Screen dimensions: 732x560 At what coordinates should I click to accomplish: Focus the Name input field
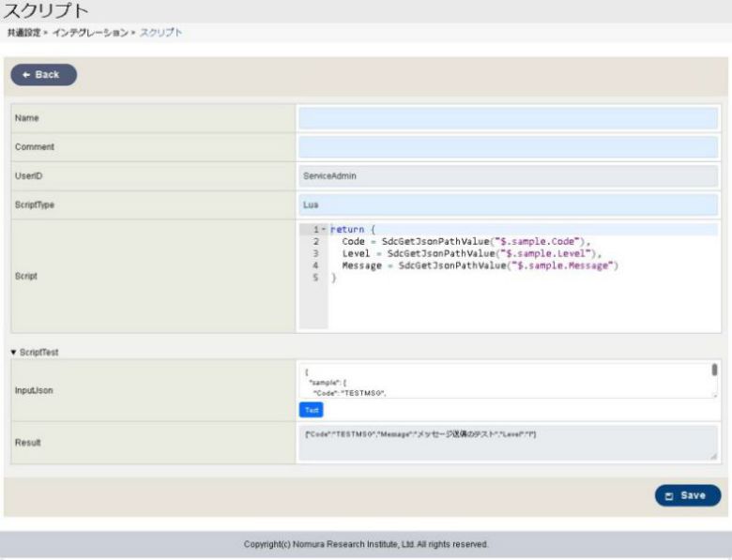tap(508, 118)
